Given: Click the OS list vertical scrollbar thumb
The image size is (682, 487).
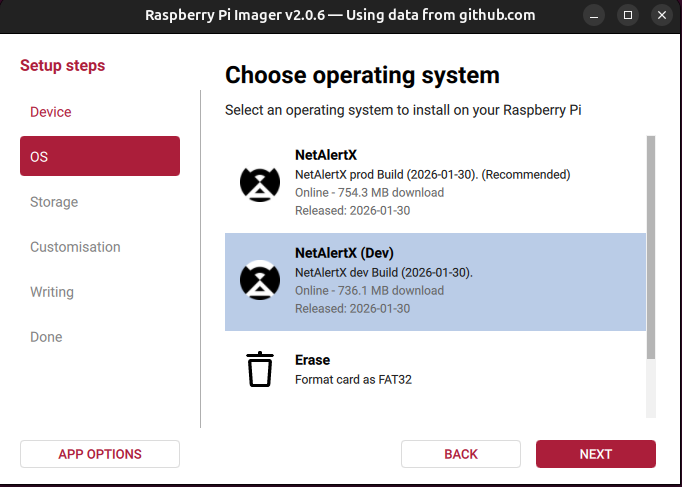Looking at the screenshot, I should click(651, 247).
